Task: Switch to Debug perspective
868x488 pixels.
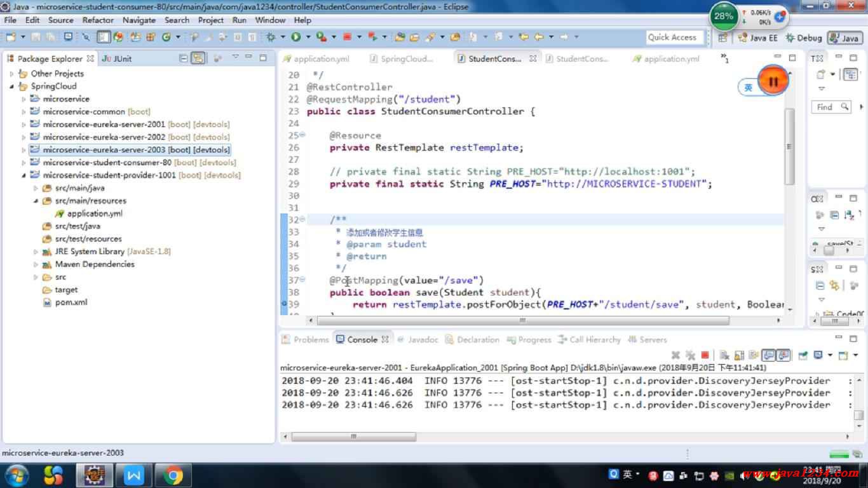Action: (804, 38)
